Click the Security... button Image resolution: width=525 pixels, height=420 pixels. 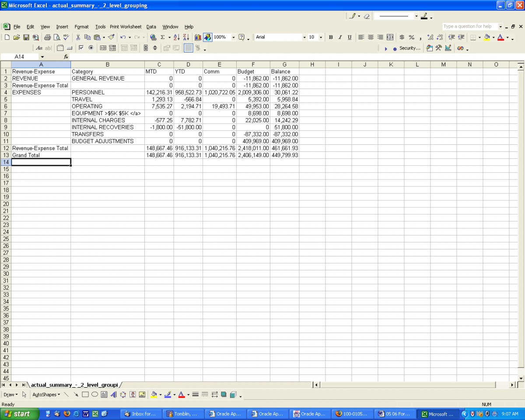click(410, 48)
